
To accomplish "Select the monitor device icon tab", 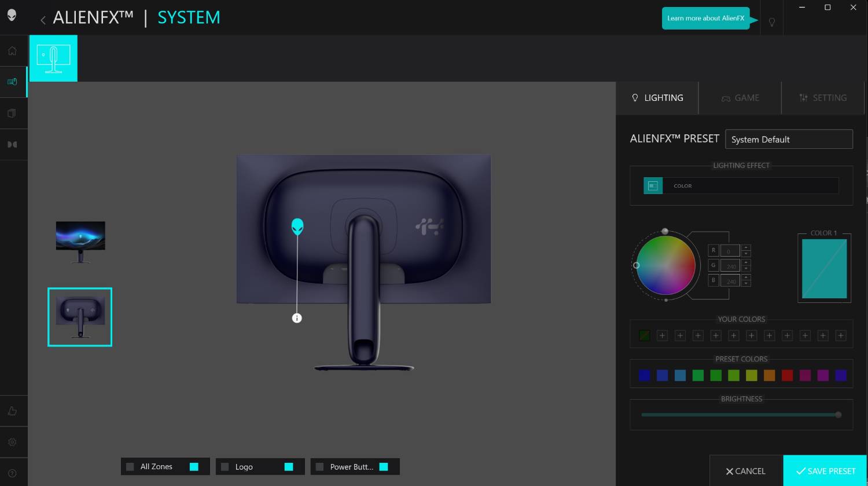I will [53, 59].
